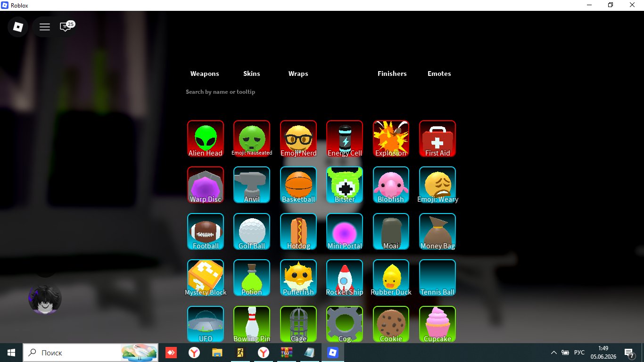This screenshot has width=644, height=362.
Task: Switch to the Weapons tab
Action: pyautogui.click(x=205, y=74)
